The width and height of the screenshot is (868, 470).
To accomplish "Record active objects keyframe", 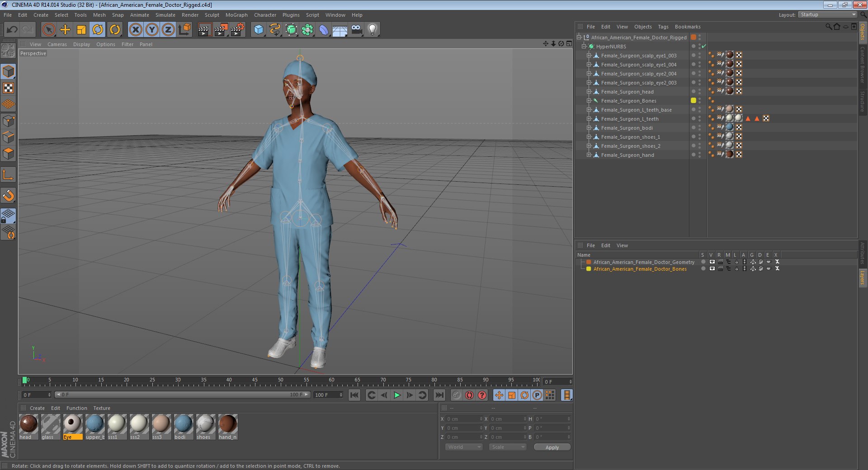I will 457,395.
